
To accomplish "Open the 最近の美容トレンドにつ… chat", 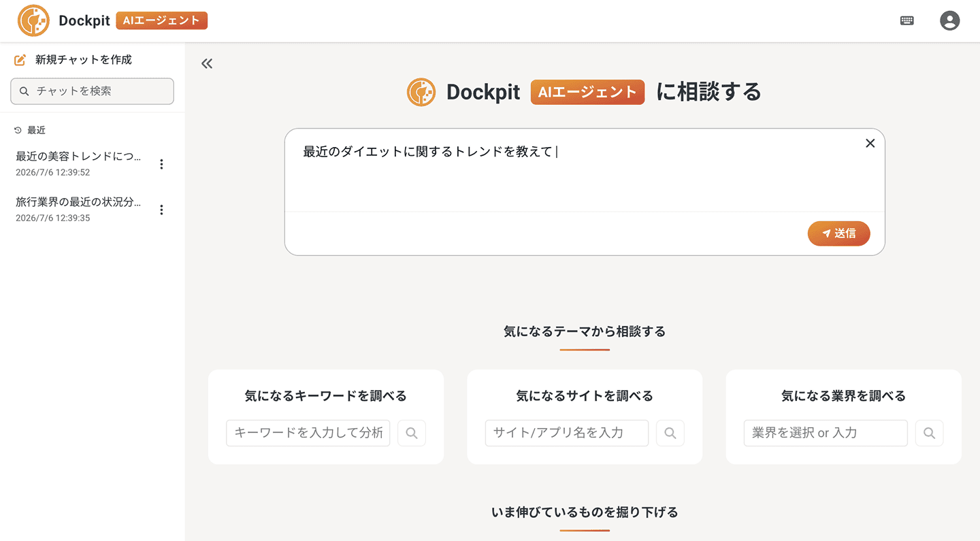I will pyautogui.click(x=79, y=163).
